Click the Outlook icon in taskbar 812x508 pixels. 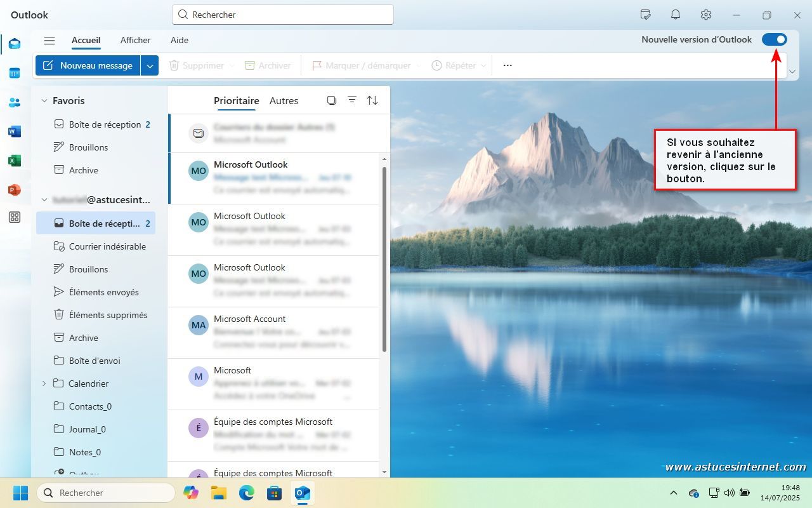303,493
